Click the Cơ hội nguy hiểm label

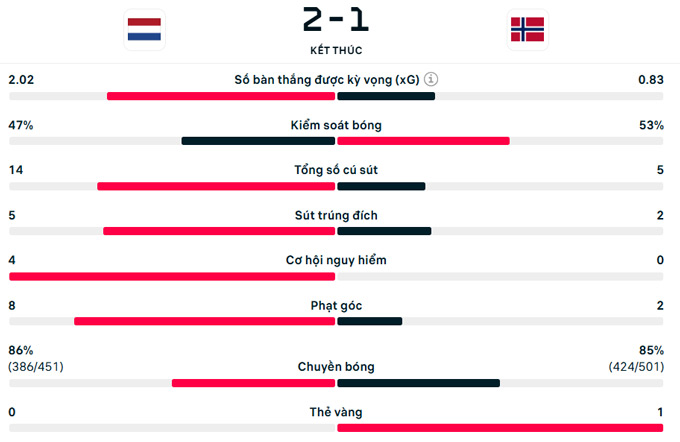click(336, 260)
